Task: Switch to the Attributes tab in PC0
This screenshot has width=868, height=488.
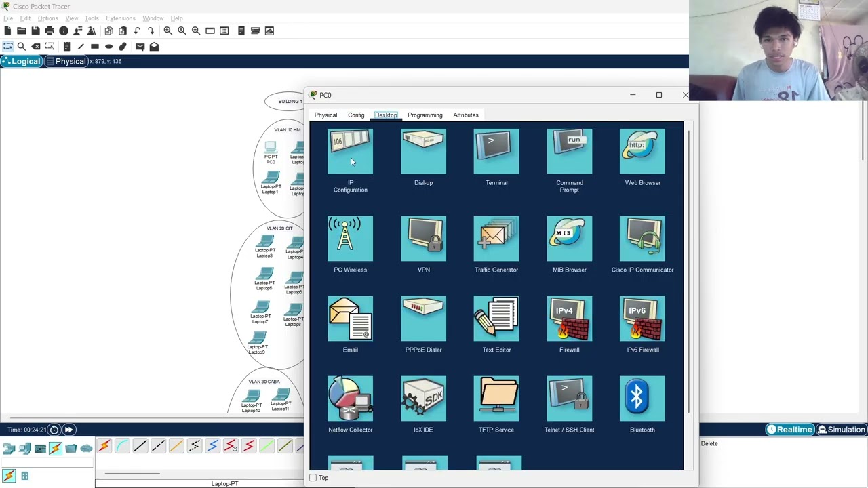Action: click(x=466, y=115)
